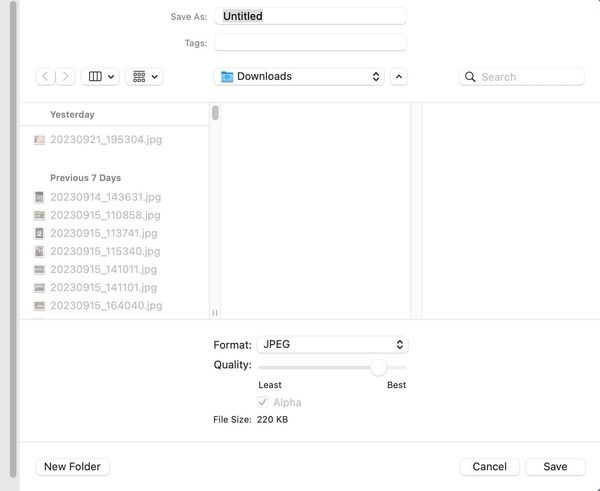Click the Cancel button
600x491 pixels.
point(489,467)
